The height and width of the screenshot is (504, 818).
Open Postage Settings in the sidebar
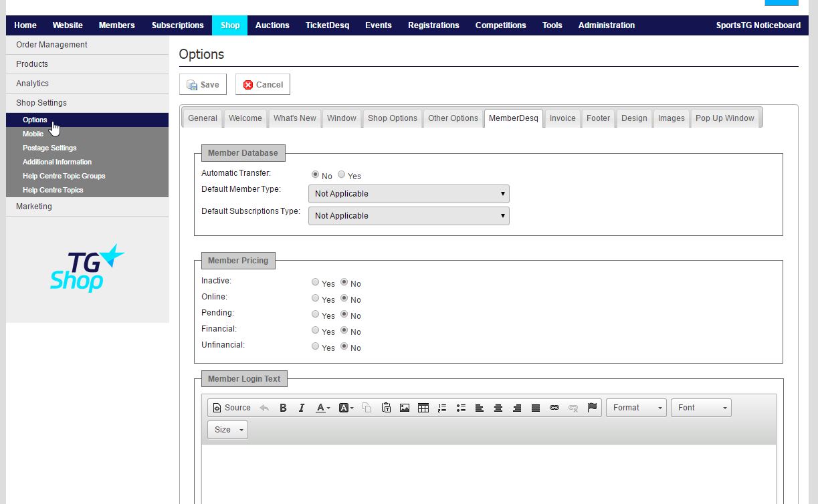(49, 148)
